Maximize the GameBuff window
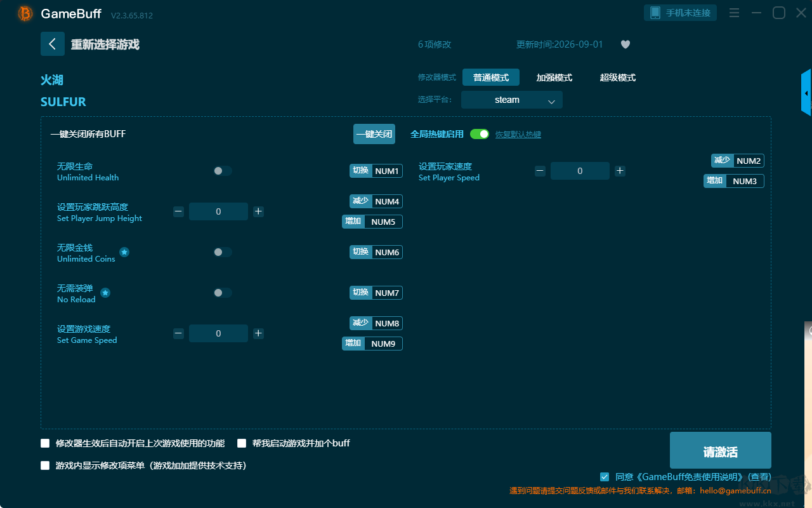 (779, 13)
